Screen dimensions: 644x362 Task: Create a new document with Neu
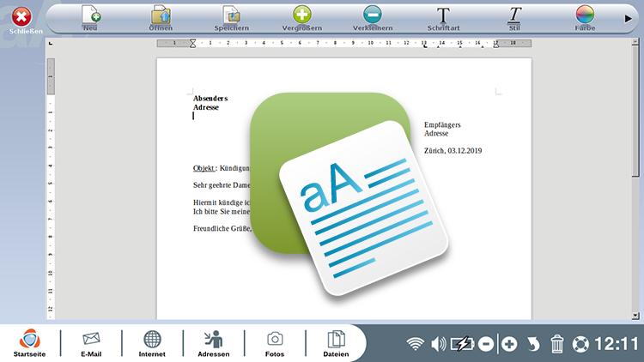click(x=90, y=19)
